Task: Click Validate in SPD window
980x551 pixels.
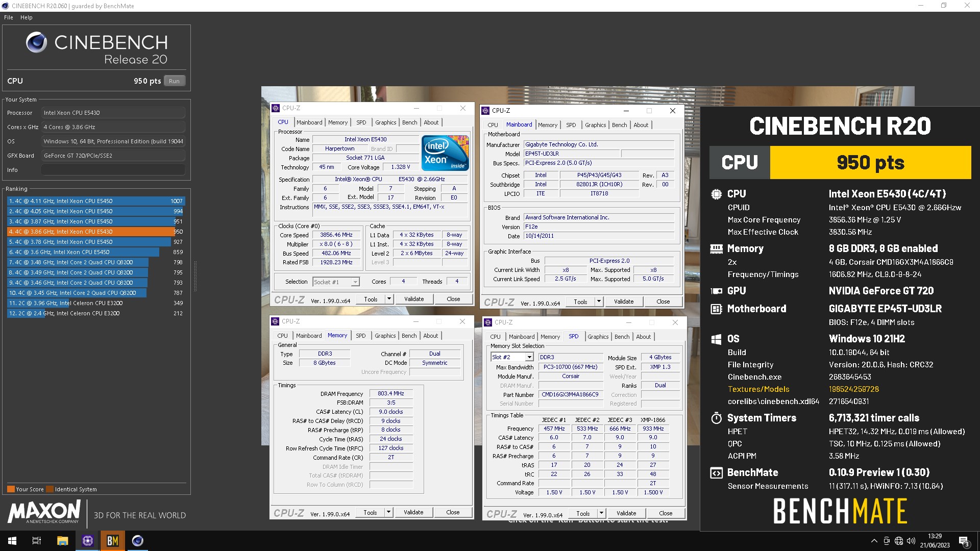Action: [626, 513]
